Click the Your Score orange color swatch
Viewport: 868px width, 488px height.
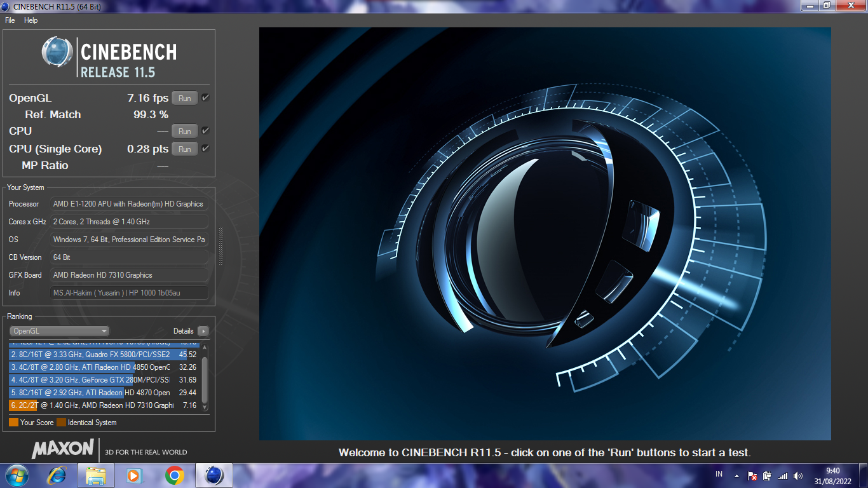(x=13, y=423)
